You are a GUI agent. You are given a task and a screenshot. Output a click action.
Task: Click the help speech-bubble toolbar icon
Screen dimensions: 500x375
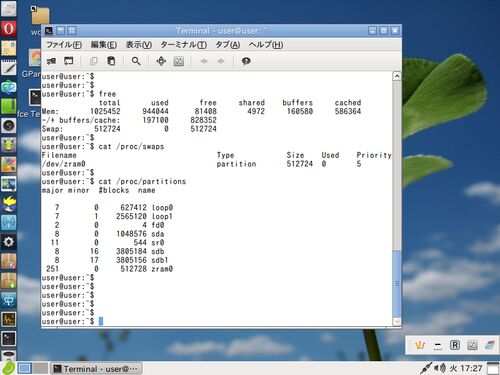click(246, 61)
